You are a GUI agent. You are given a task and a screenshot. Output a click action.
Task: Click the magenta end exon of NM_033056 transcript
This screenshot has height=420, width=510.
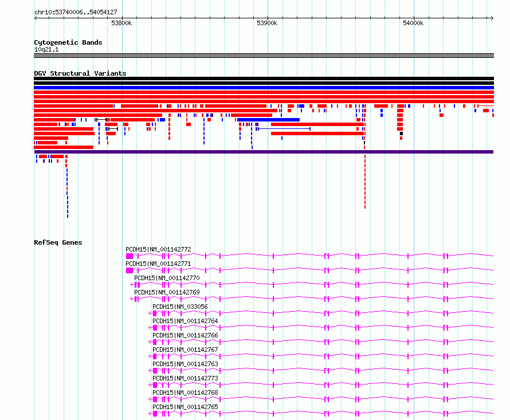point(155,313)
